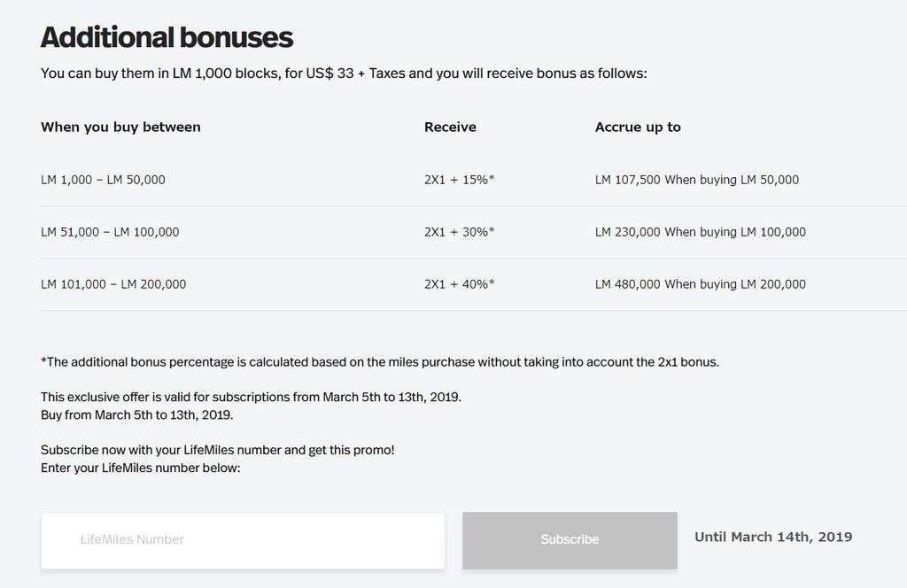Click the LM 1,000 – LM 50,000 row
This screenshot has width=907, height=588.
click(x=474, y=180)
